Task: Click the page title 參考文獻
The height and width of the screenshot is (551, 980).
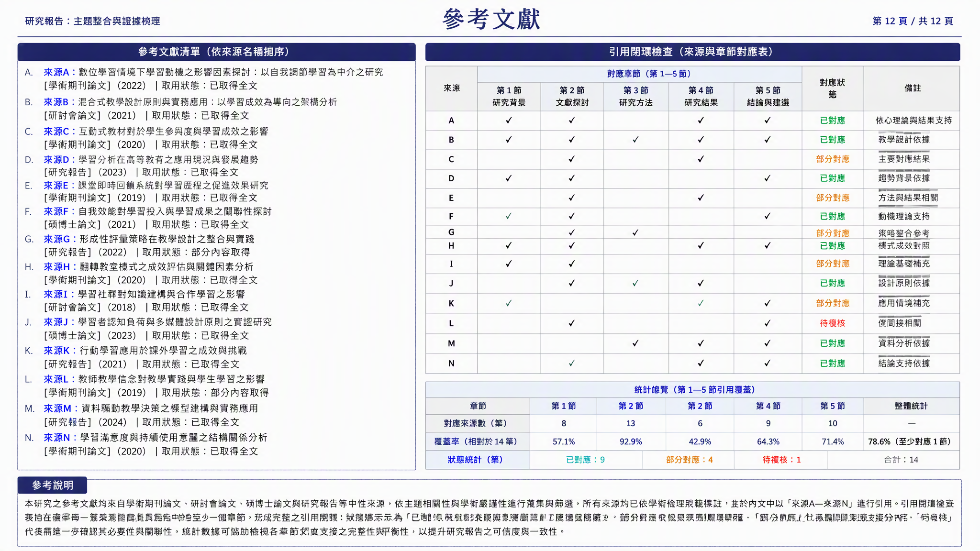Action: pos(491,20)
